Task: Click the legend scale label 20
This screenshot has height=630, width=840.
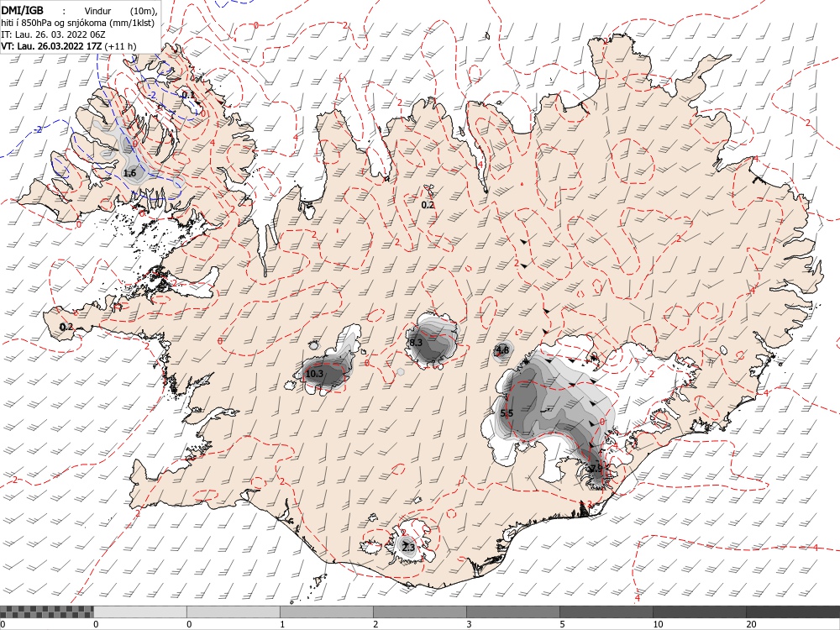Action: (752, 624)
